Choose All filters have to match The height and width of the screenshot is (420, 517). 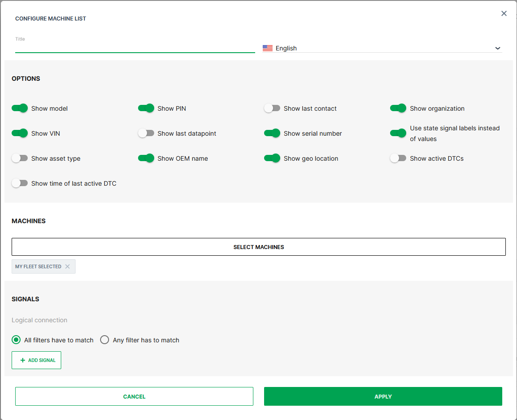tap(16, 339)
